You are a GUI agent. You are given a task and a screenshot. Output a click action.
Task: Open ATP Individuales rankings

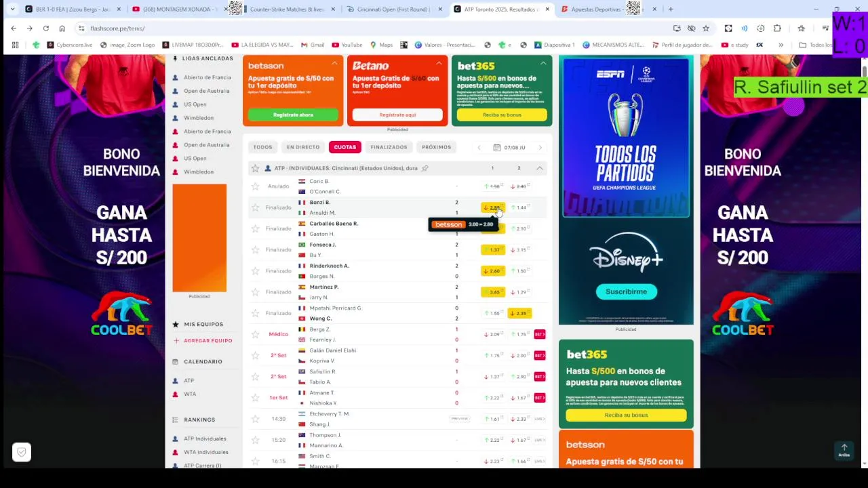click(x=205, y=439)
